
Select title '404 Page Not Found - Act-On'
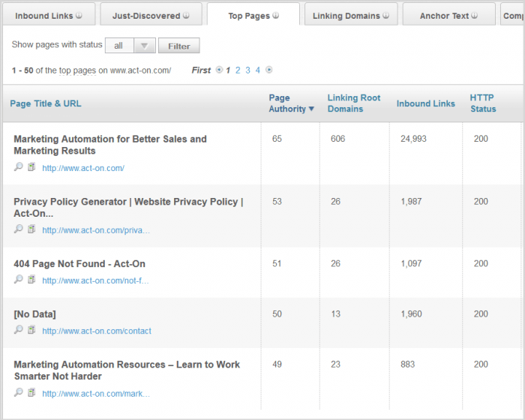pyautogui.click(x=79, y=264)
